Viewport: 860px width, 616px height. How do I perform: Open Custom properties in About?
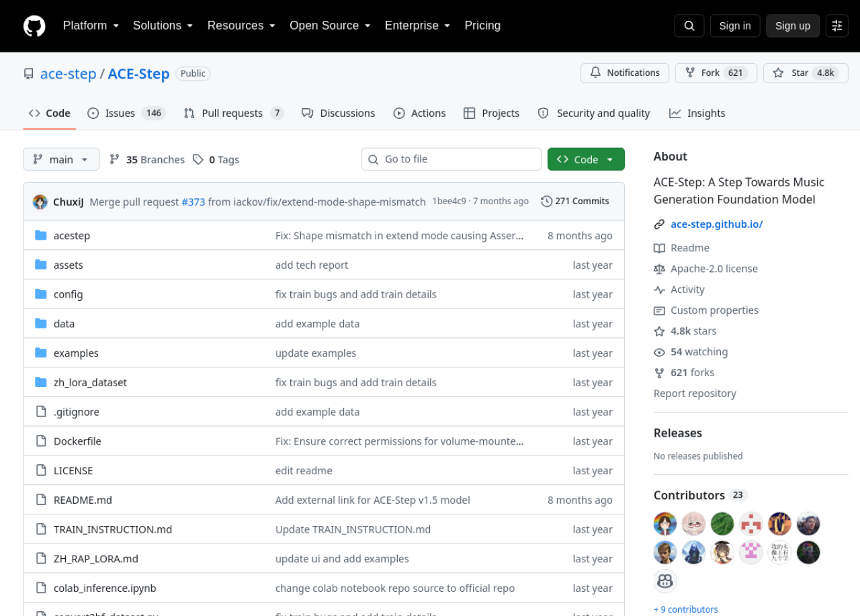706,310
